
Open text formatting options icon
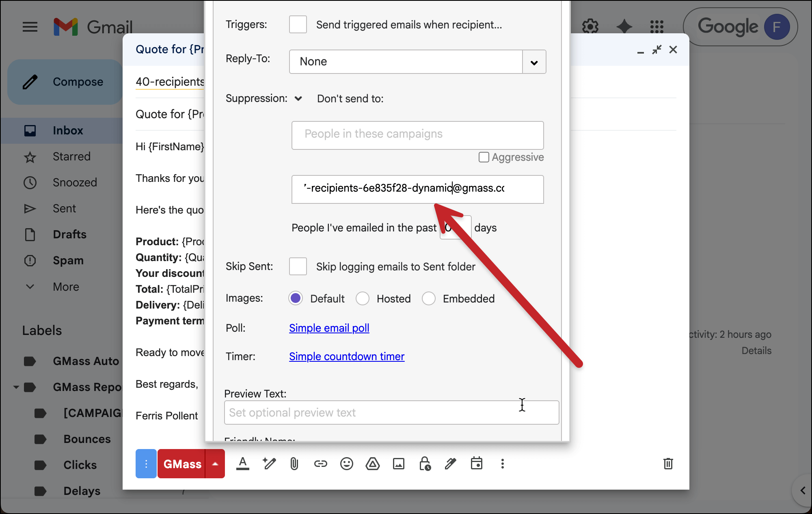(243, 464)
